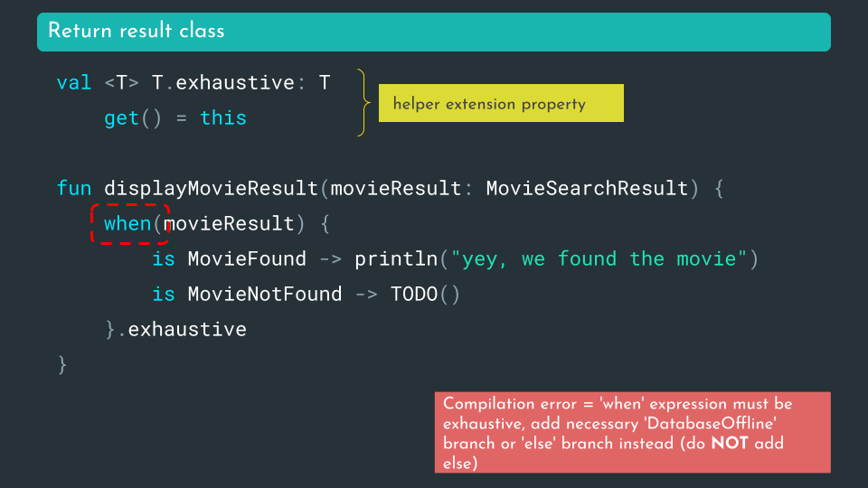Click the 'displayMovieResult' function name

coord(211,188)
